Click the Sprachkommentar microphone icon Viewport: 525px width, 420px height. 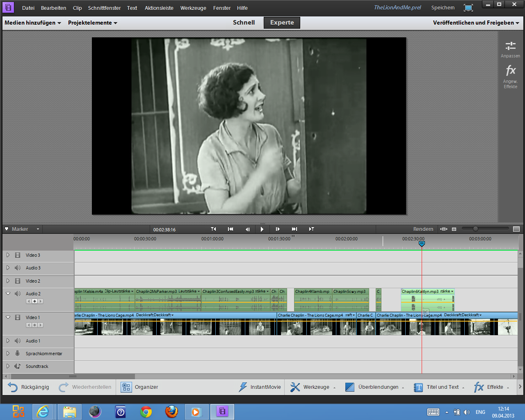point(18,354)
